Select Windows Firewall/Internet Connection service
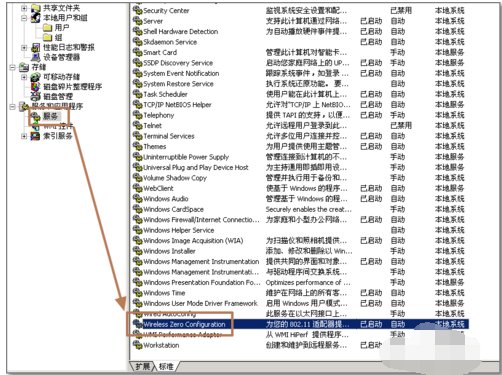Screen dimensions: 502x375 (x=201, y=219)
